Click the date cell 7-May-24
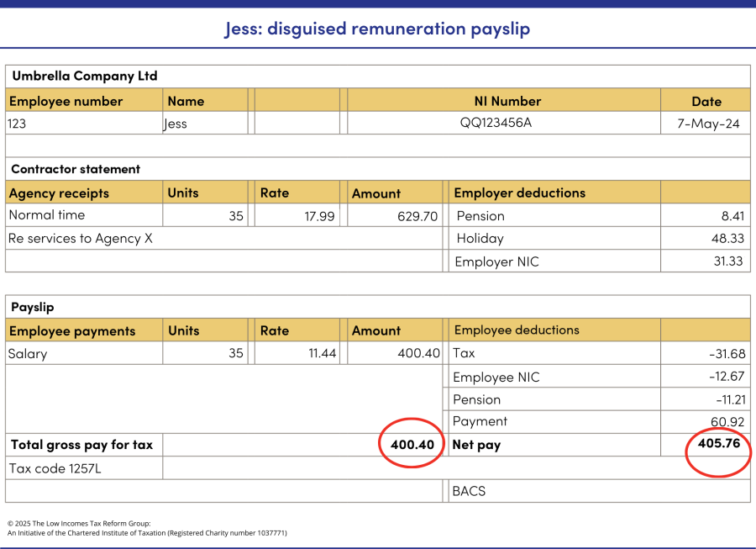This screenshot has width=756, height=549. pos(707,123)
